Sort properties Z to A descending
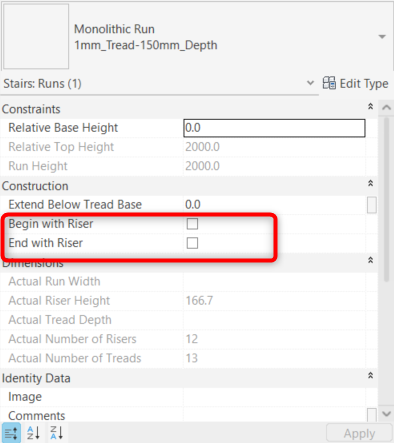The image size is (394, 443). pos(56,433)
